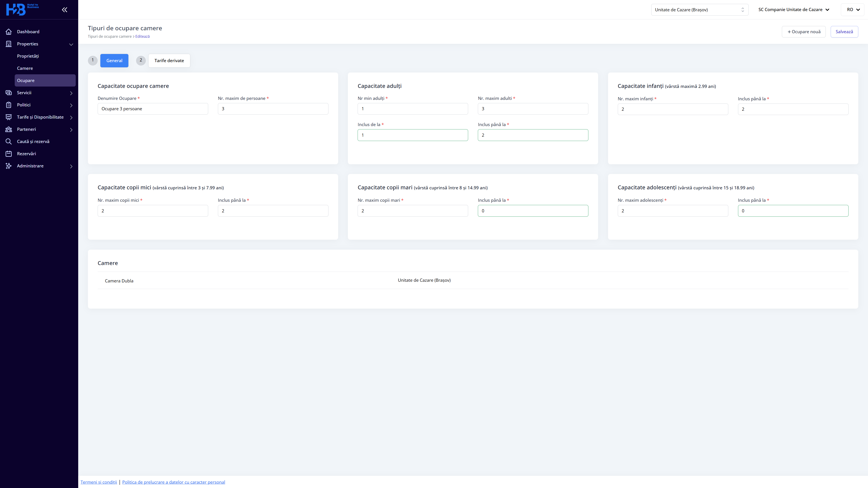Click the Camera Dubla row
This screenshot has width=868, height=488.
[473, 280]
